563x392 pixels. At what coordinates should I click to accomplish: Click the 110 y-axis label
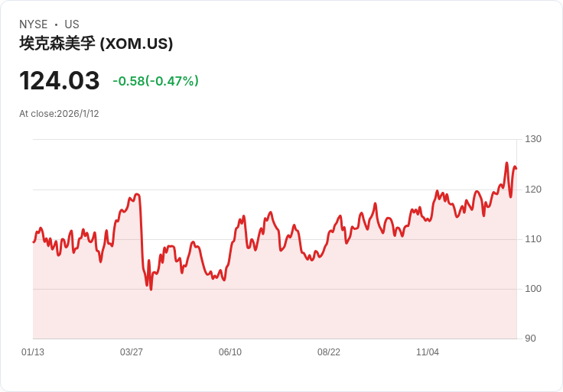coord(533,239)
